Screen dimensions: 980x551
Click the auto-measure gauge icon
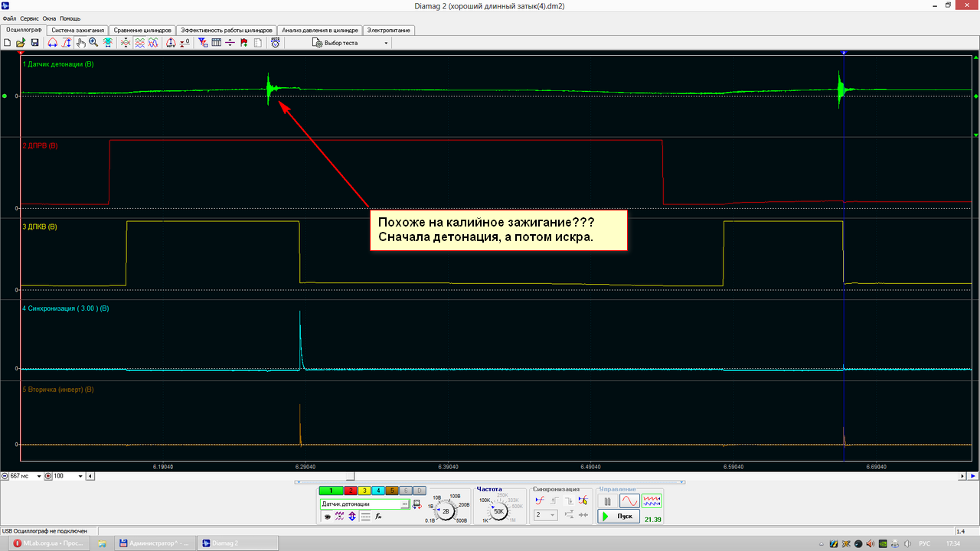170,43
